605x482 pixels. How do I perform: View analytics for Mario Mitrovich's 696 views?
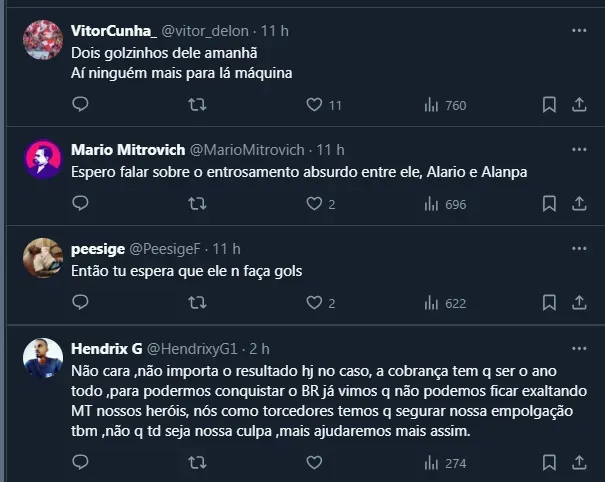(446, 204)
